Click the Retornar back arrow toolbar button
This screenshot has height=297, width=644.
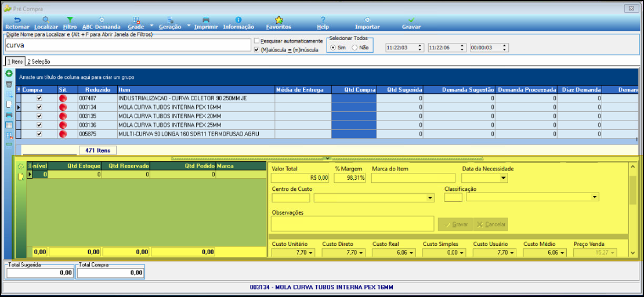tap(17, 23)
